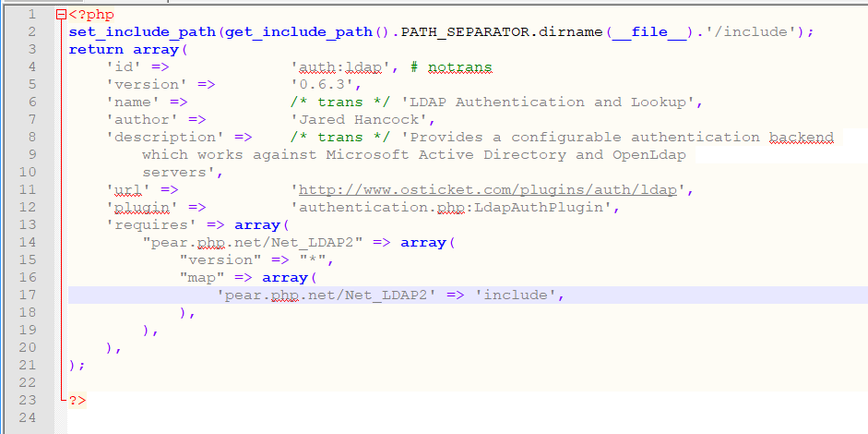The image size is (868, 434).
Task: Click 'LDAP Authentication and Lookup' string
Action: (548, 102)
